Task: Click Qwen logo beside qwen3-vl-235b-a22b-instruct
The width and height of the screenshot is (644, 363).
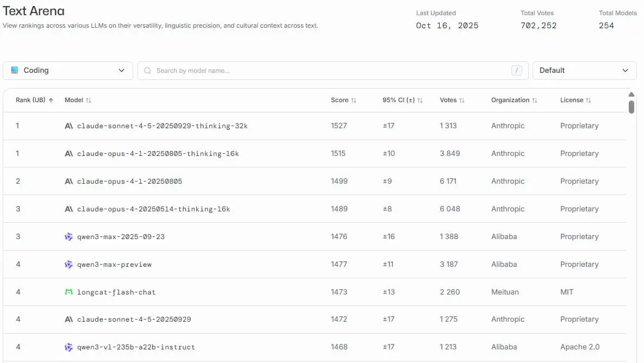Action: [x=68, y=347]
